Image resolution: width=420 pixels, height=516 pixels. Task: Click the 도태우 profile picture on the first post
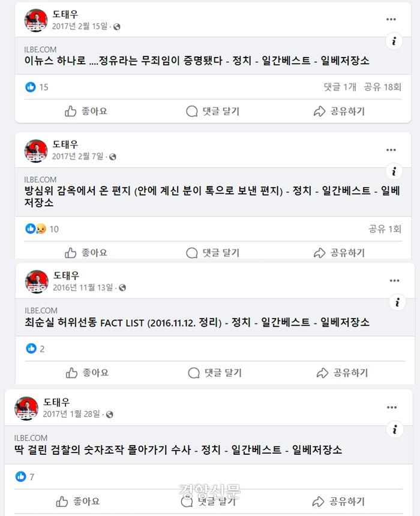(x=35, y=19)
